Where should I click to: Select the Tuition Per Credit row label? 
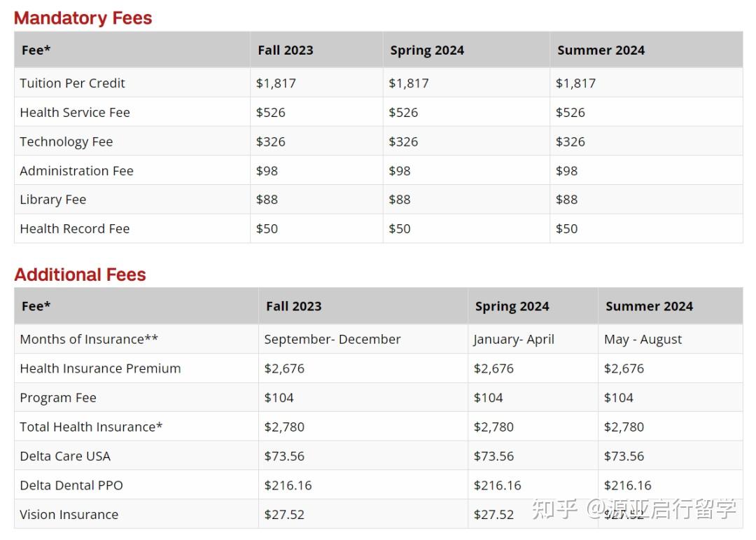(72, 83)
